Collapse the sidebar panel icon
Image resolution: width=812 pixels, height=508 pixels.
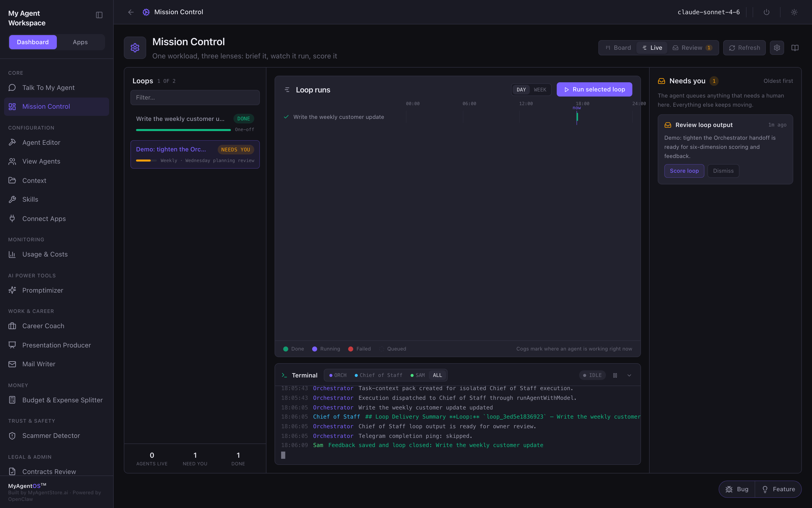[x=99, y=15]
